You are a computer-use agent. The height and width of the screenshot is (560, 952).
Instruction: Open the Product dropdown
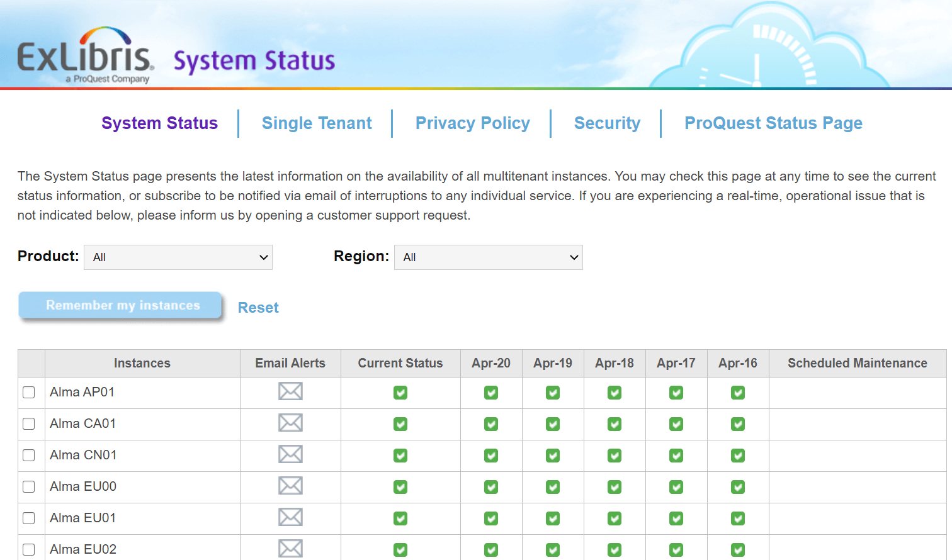click(178, 257)
